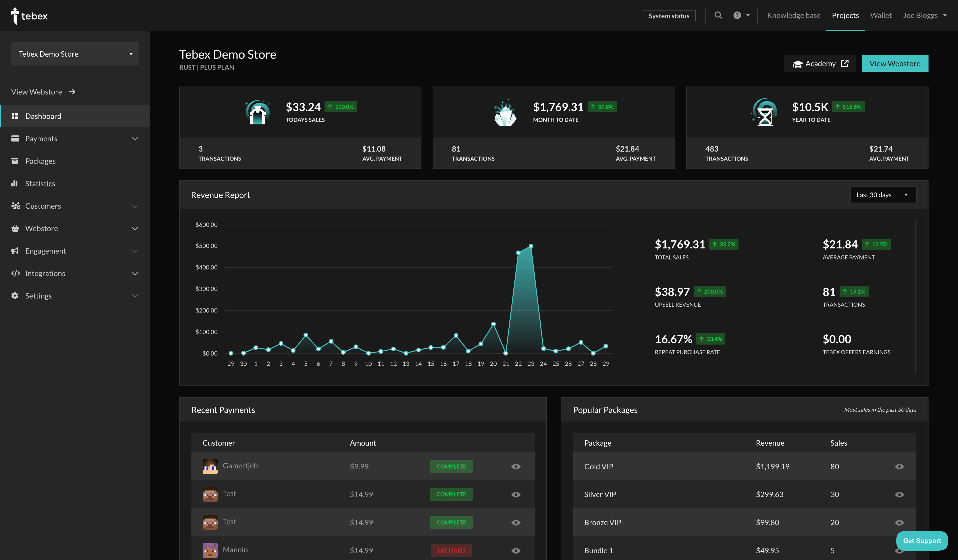Screen dimensions: 958x560
Task: Show details for Gamertjeh's payment
Action: [x=516, y=466]
